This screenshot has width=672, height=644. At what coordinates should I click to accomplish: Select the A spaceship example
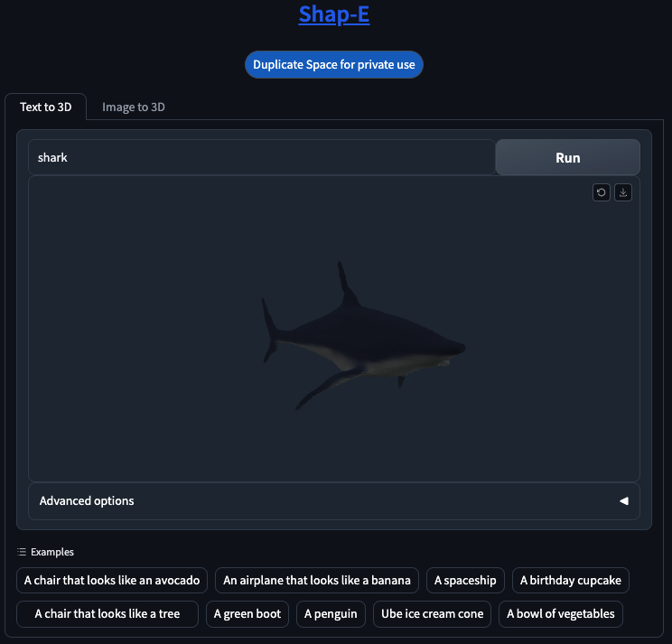465,580
